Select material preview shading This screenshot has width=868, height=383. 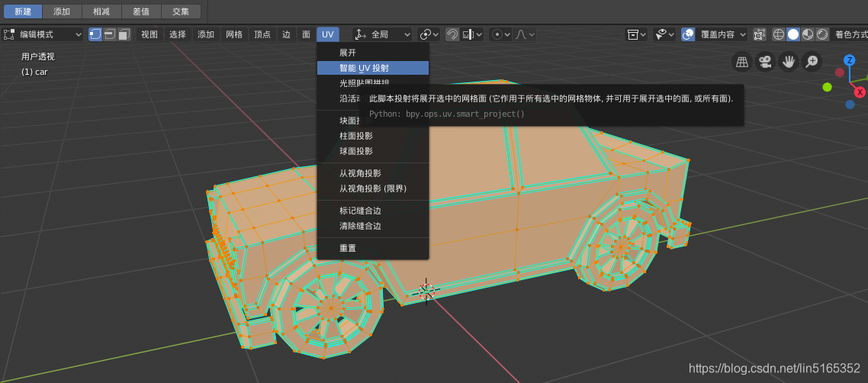click(808, 34)
